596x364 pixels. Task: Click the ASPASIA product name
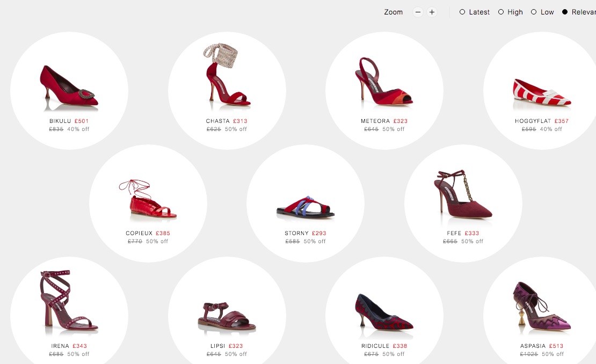(533, 346)
